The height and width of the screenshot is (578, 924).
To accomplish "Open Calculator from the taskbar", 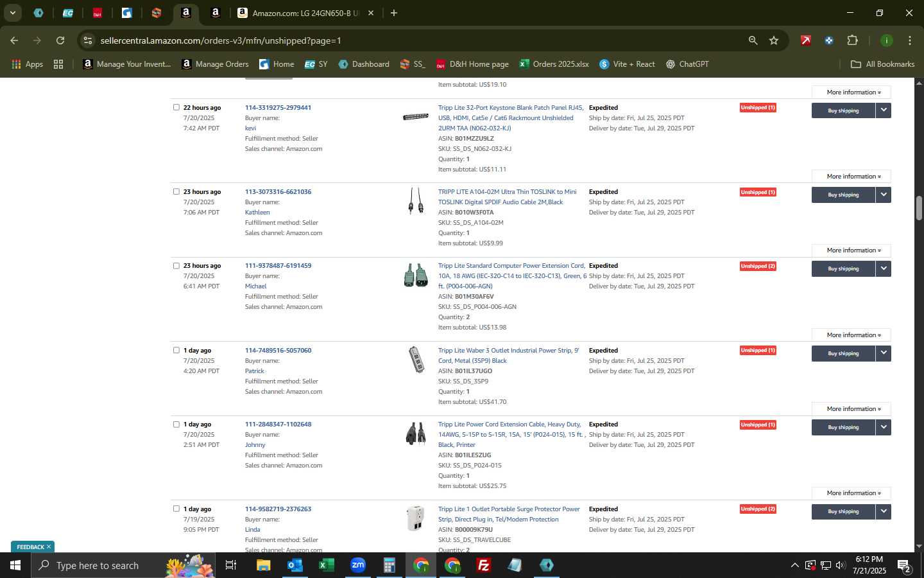I will point(389,565).
